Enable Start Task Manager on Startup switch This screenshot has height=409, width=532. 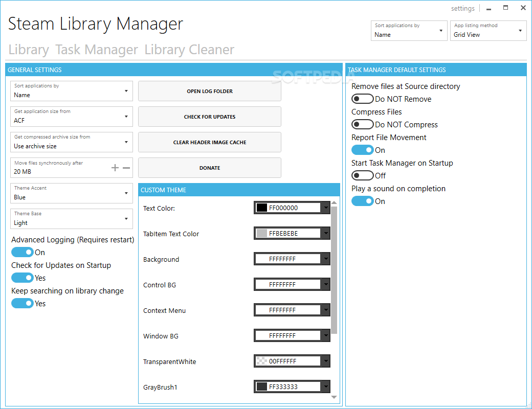pos(362,175)
